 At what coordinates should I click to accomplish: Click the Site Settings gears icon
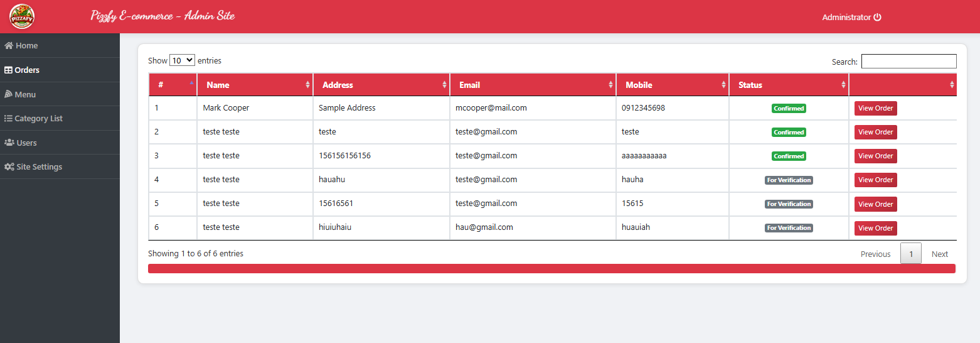(9, 167)
